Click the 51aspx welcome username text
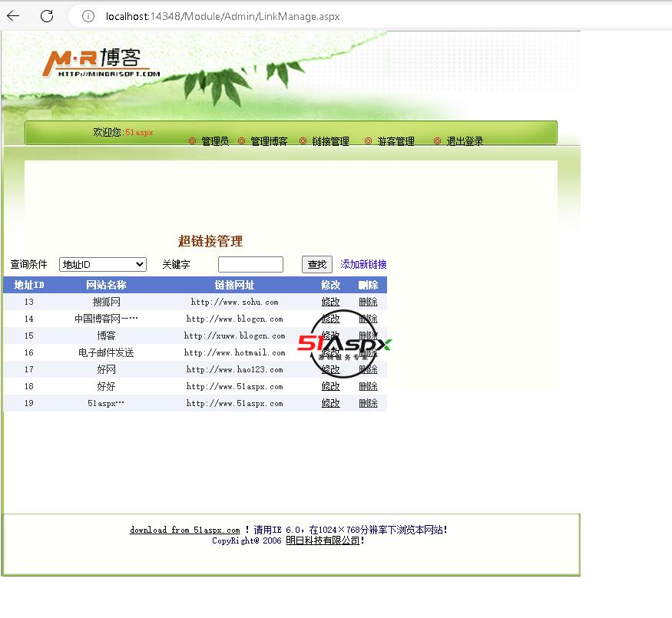 139,132
